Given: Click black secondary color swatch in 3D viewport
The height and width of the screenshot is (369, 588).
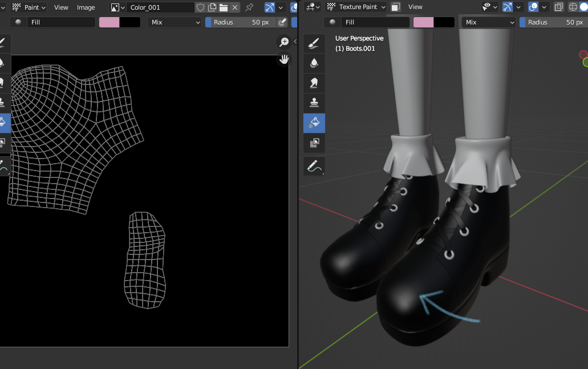Looking at the screenshot, I should coord(444,22).
